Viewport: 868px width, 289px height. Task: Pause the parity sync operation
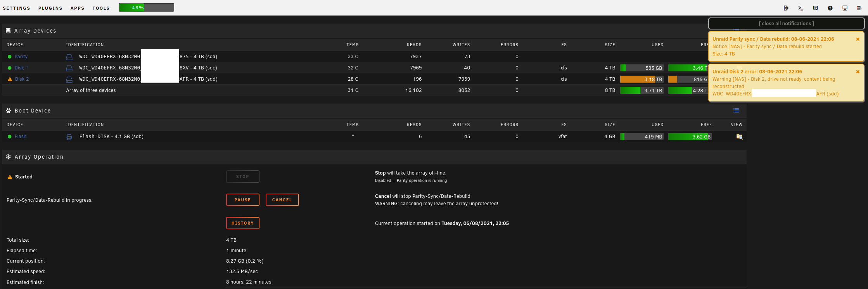242,200
